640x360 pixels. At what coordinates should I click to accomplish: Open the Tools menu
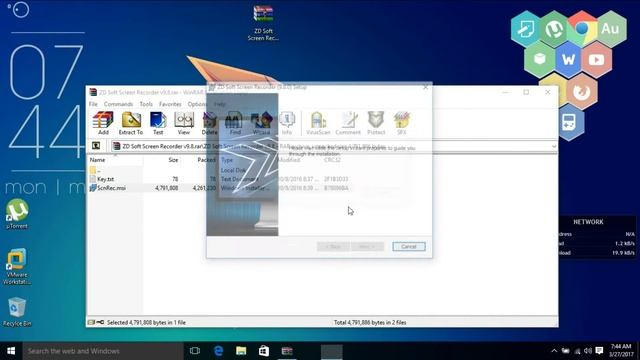pyautogui.click(x=146, y=104)
